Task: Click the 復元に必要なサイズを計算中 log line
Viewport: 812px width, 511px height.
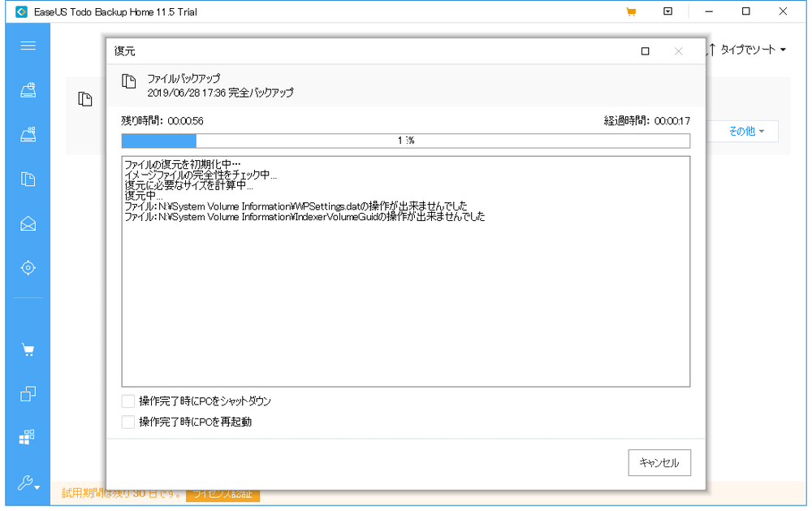Action: point(188,185)
